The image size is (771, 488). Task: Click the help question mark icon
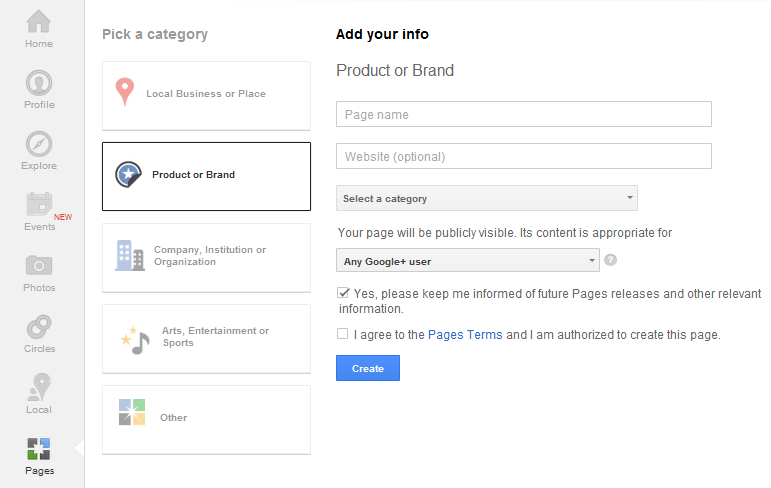[x=610, y=260]
